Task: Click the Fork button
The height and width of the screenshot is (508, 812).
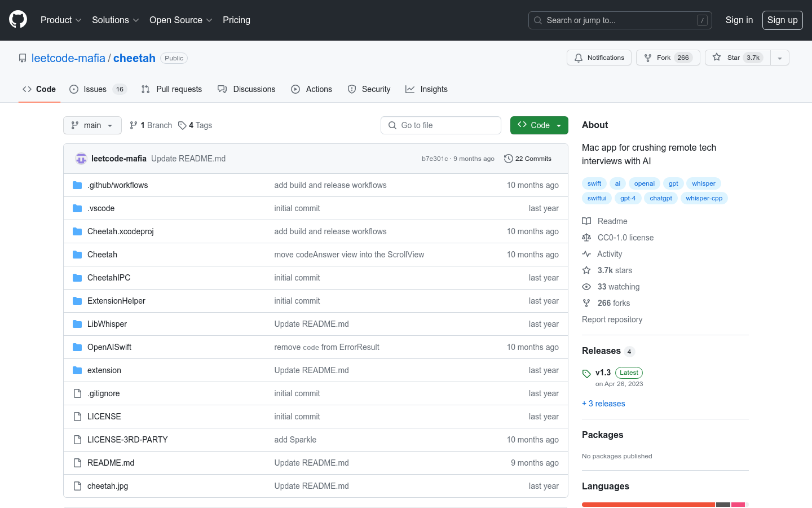Action: [668, 58]
